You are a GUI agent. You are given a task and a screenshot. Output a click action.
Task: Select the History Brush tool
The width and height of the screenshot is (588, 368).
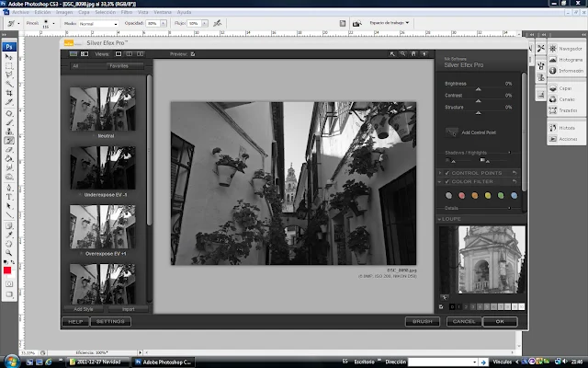[8, 141]
